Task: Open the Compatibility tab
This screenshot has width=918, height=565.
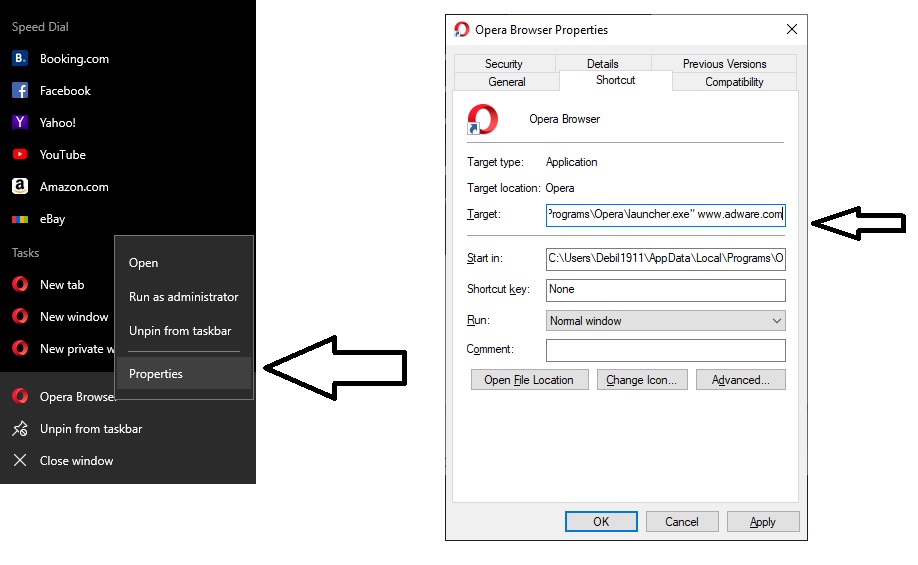Action: (x=734, y=82)
